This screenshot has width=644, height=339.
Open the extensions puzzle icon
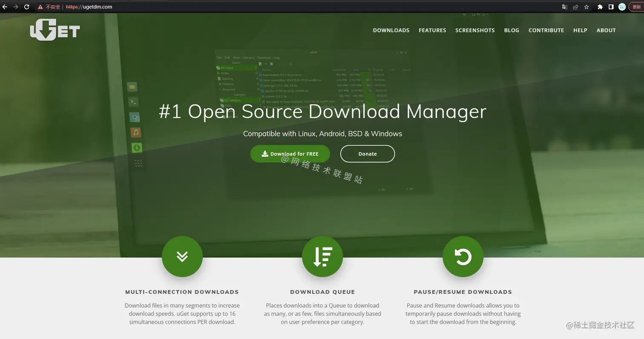pyautogui.click(x=600, y=7)
